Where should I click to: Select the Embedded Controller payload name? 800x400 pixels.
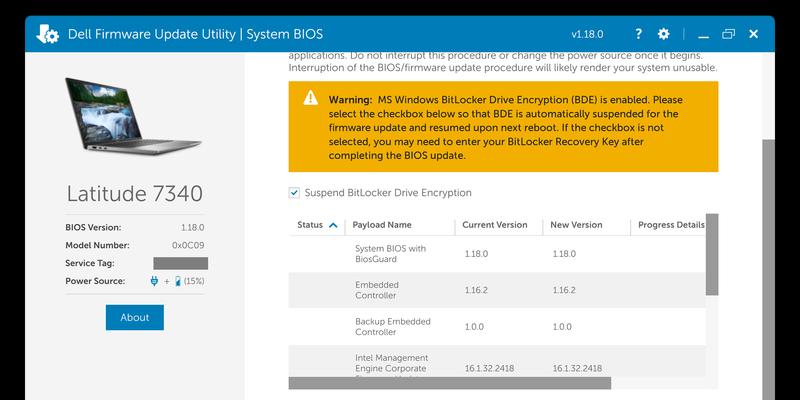click(x=377, y=290)
